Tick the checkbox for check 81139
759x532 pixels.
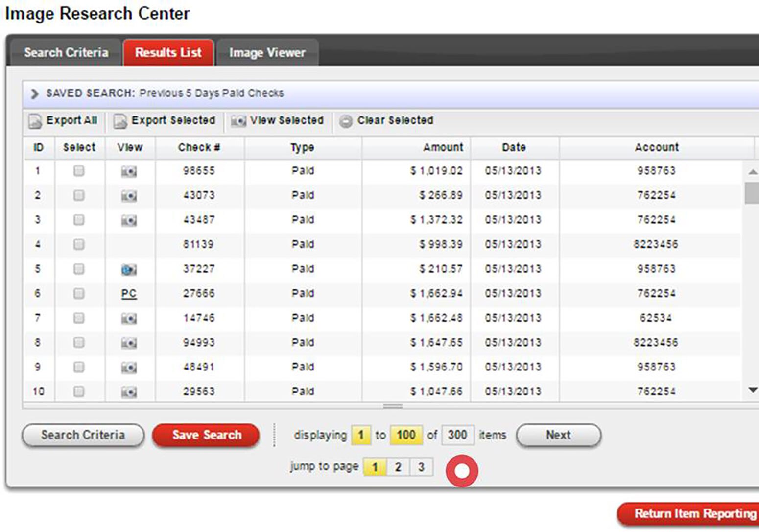(79, 244)
